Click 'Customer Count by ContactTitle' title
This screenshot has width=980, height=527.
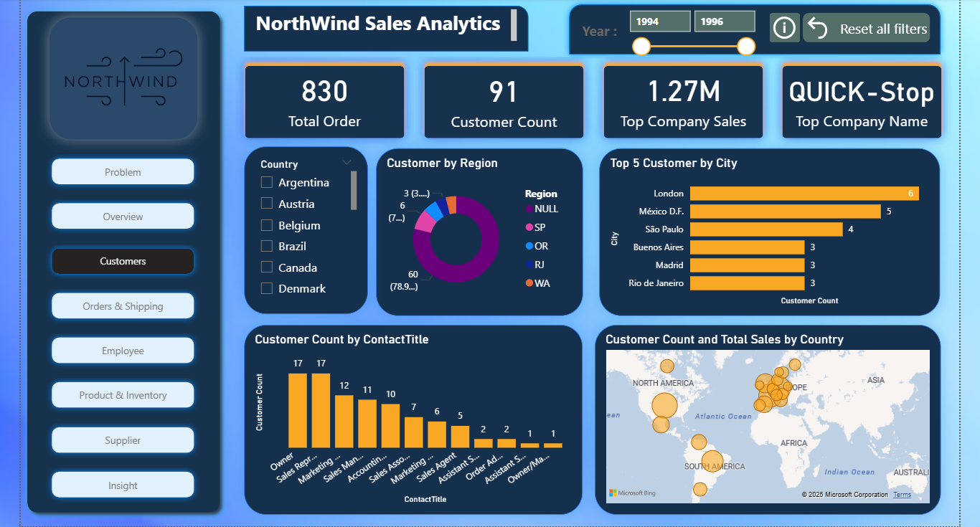pyautogui.click(x=341, y=339)
